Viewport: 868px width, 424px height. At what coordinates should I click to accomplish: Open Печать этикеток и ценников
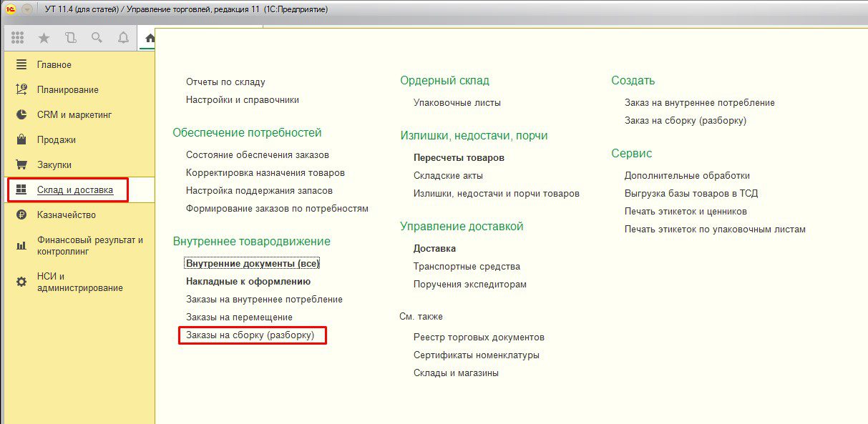pos(686,212)
